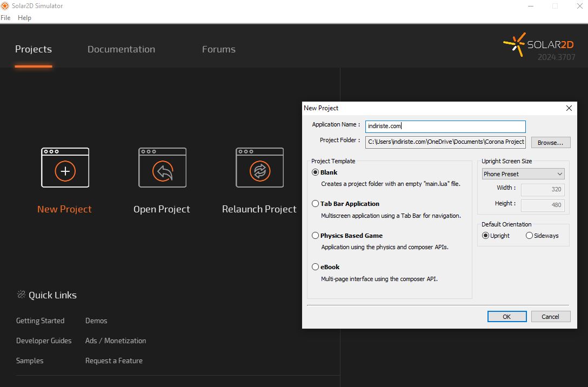
Task: Open the Help menu
Action: (24, 18)
